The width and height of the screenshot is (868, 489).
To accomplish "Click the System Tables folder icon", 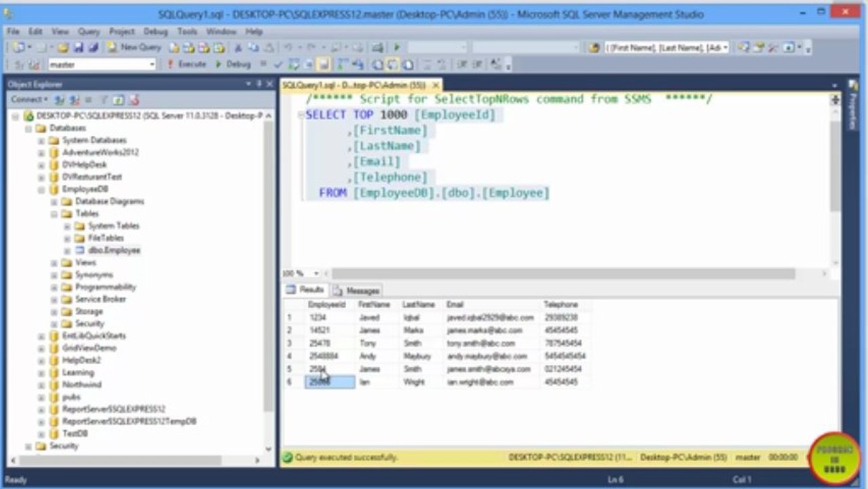I will [x=80, y=225].
